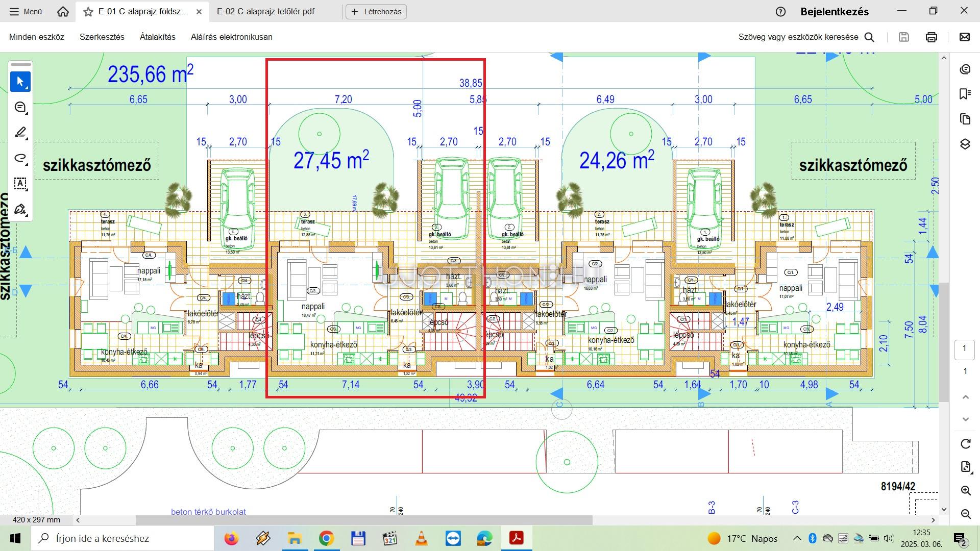The width and height of the screenshot is (980, 551).
Task: Click the vertical scrollbar down arrow
Action: pyautogui.click(x=944, y=509)
